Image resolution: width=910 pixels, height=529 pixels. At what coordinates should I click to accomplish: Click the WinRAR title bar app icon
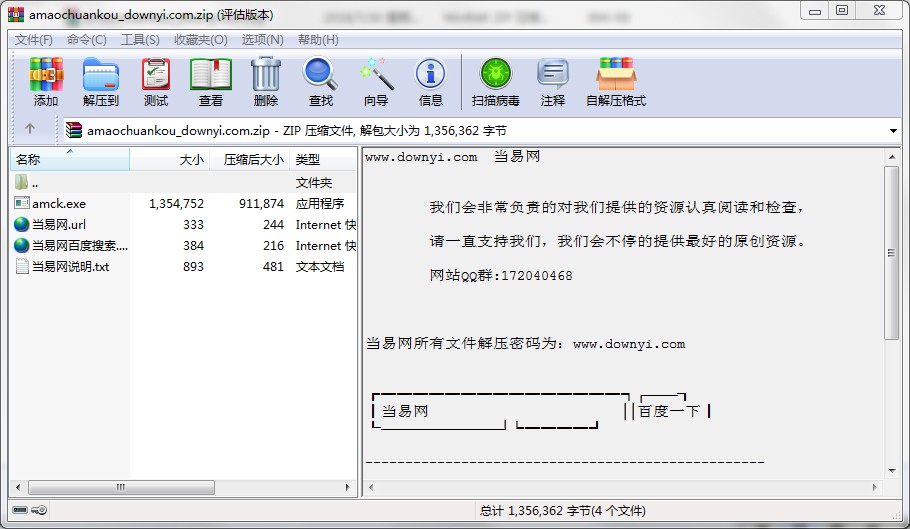[16, 14]
